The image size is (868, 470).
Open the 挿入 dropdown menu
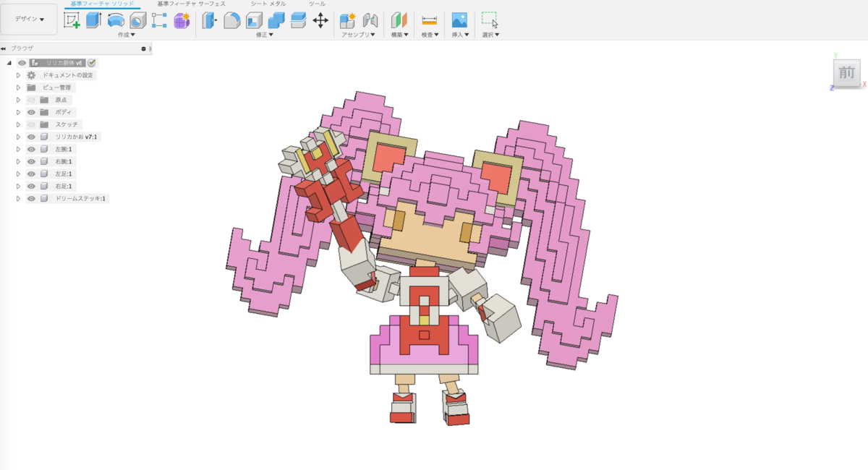[460, 35]
